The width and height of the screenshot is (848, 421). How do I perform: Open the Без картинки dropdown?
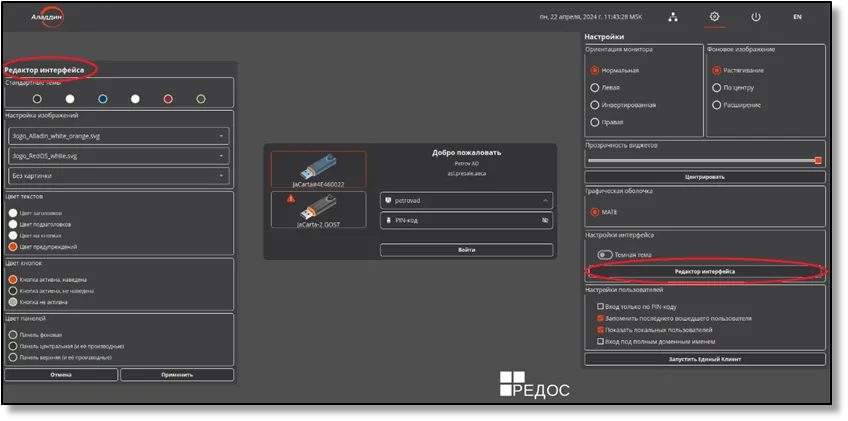point(119,176)
